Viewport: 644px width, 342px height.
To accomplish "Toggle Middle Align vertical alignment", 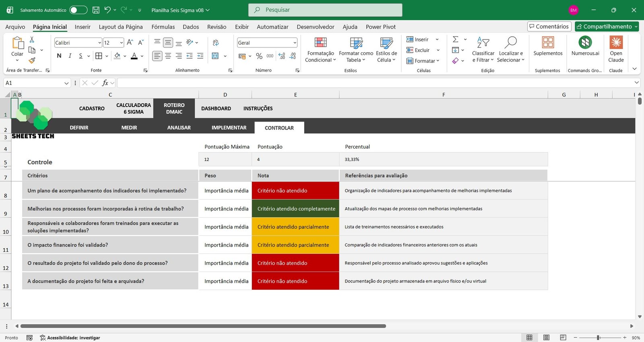I will (x=168, y=42).
